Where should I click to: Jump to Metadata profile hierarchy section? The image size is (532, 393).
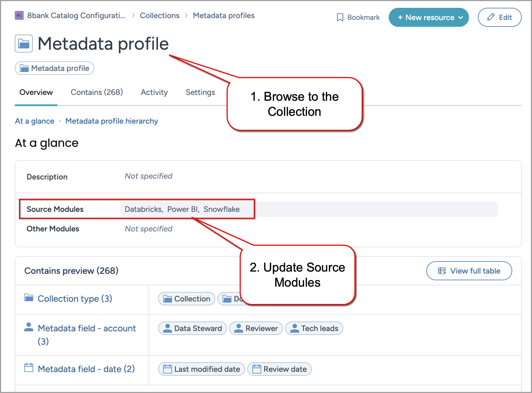[x=112, y=121]
